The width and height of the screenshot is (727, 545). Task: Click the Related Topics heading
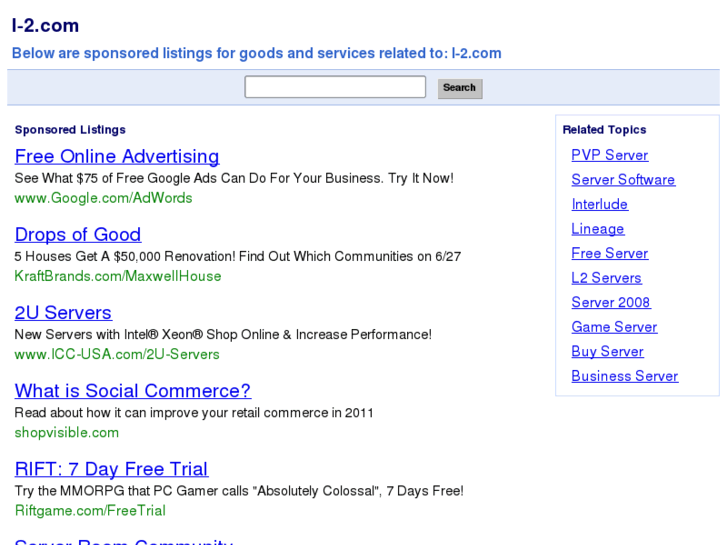click(x=604, y=130)
